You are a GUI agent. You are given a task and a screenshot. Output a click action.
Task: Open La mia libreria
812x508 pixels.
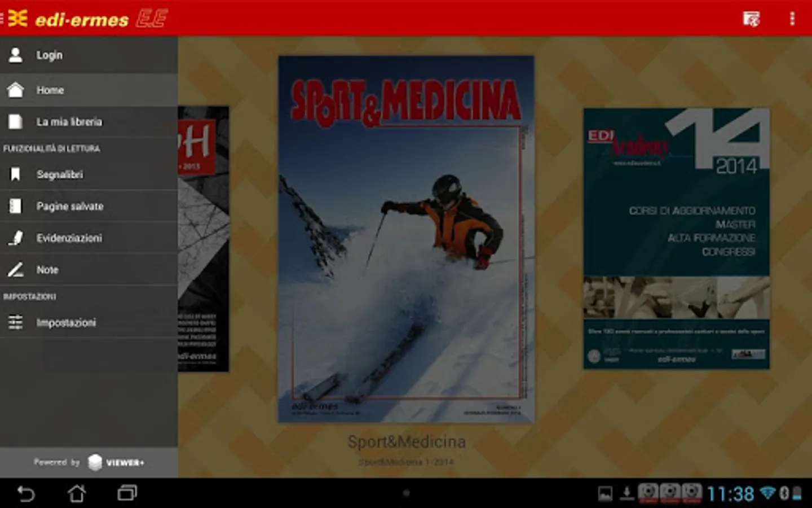point(89,121)
